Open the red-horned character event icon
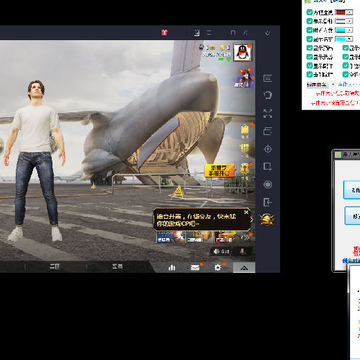 tap(245, 78)
